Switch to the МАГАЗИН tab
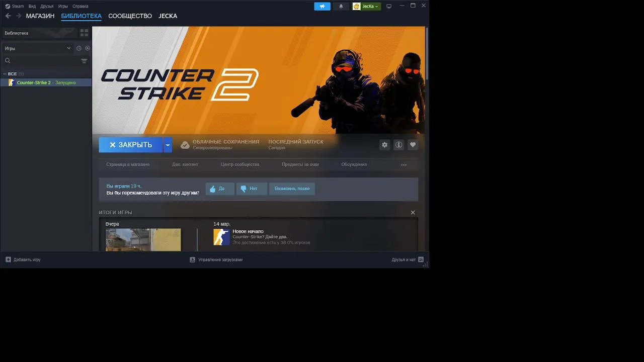The image size is (644, 362). coord(40,16)
